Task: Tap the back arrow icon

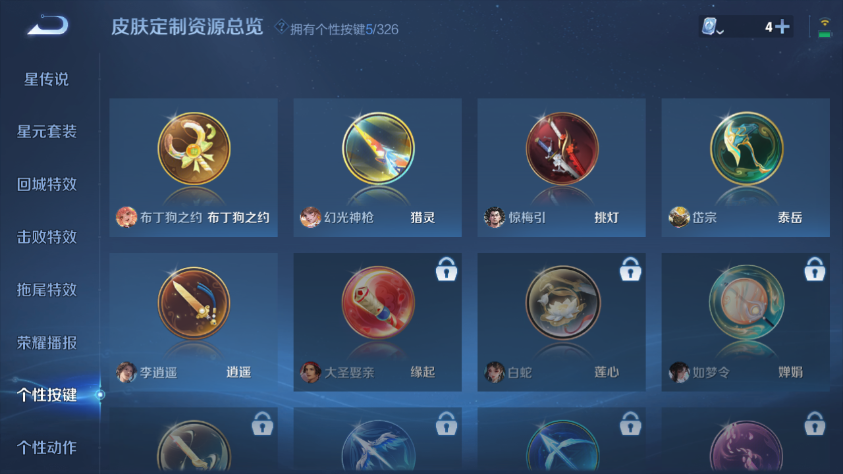Action: point(48,25)
